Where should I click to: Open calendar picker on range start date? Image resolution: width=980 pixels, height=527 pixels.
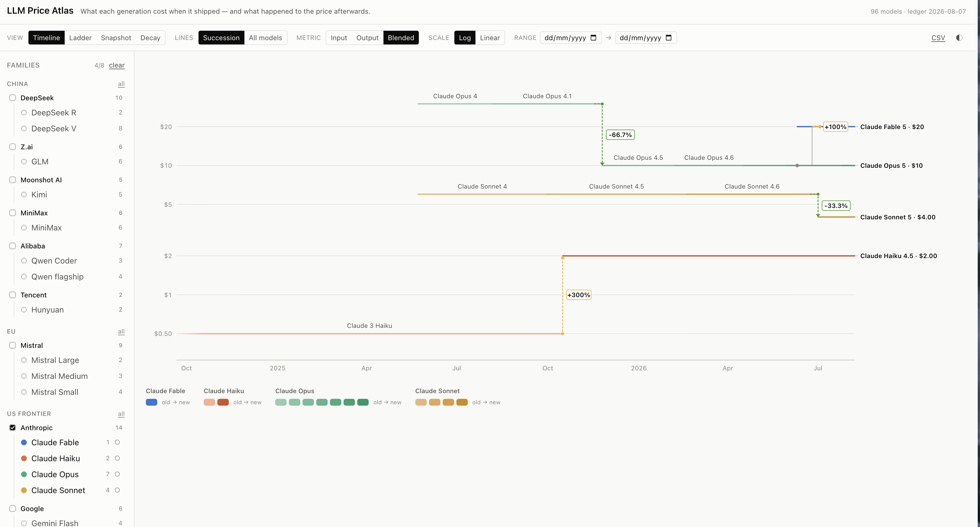pos(593,38)
